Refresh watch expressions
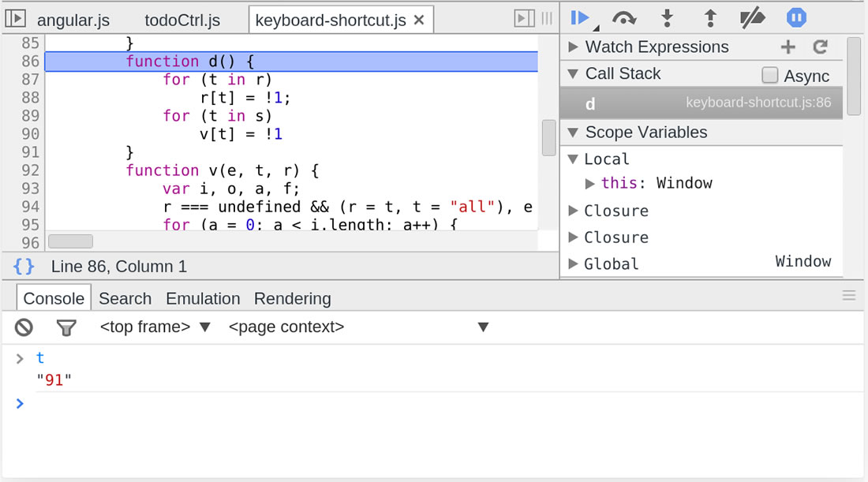The width and height of the screenshot is (868, 482). pos(821,47)
